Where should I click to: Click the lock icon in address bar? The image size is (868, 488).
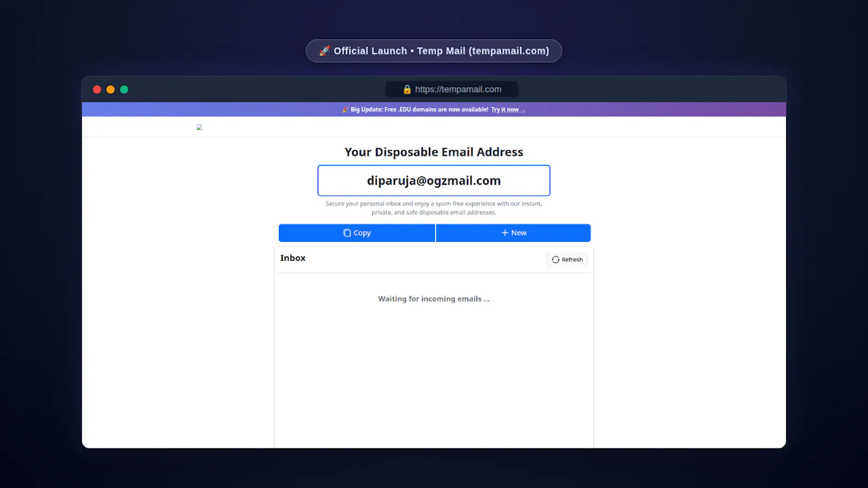click(407, 89)
